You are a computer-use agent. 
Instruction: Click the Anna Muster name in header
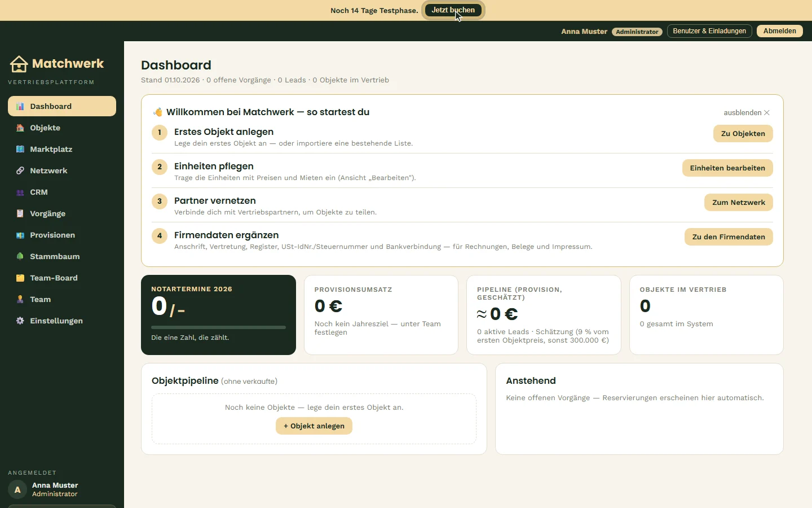584,32
